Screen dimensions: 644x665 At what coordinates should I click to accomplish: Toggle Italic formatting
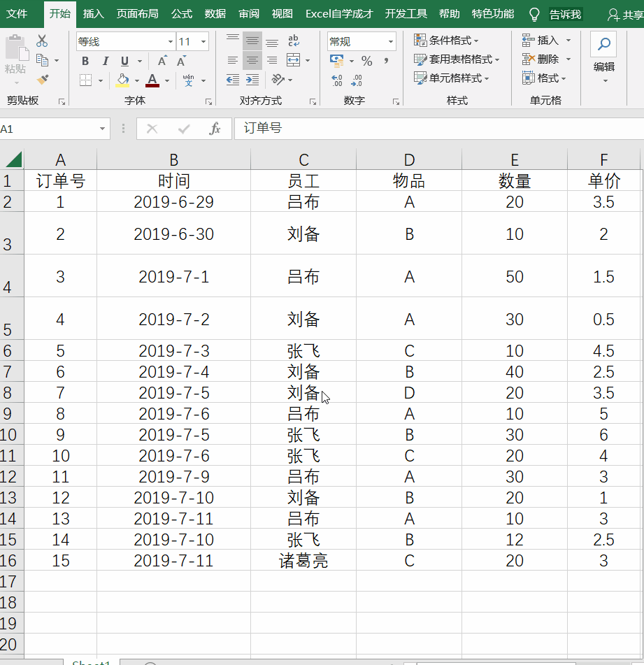point(105,61)
